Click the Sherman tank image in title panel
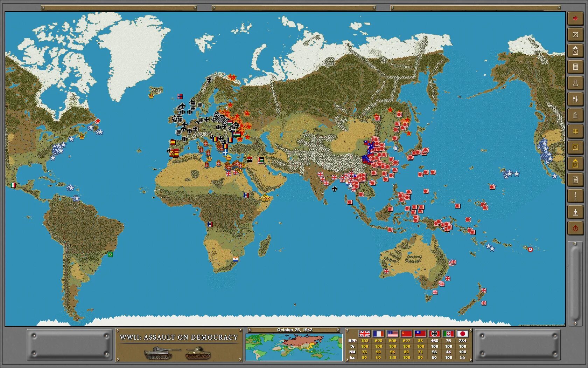 (x=198, y=353)
